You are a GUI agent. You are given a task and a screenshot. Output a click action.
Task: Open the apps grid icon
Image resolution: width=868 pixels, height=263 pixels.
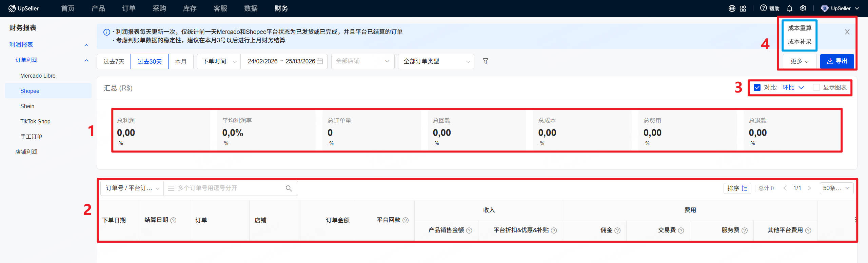tap(743, 8)
